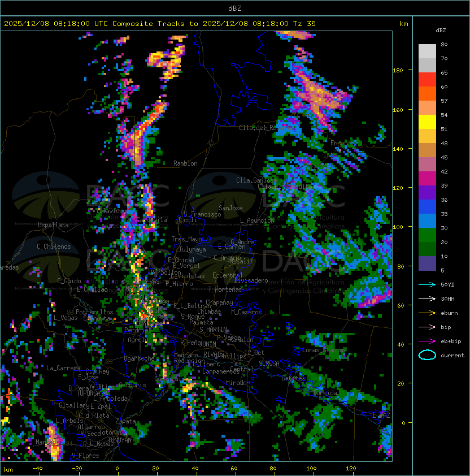Click the 'dBZ' legend heading on right panel
This screenshot has height=476, width=470.
pyautogui.click(x=441, y=31)
